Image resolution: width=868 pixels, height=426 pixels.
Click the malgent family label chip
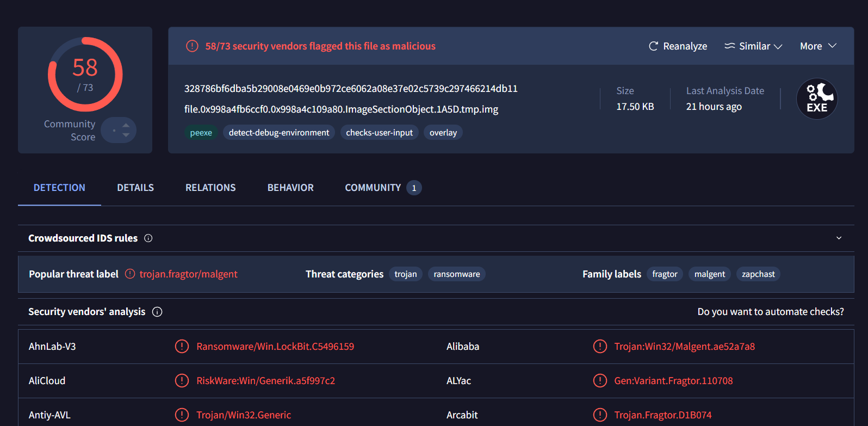point(710,274)
